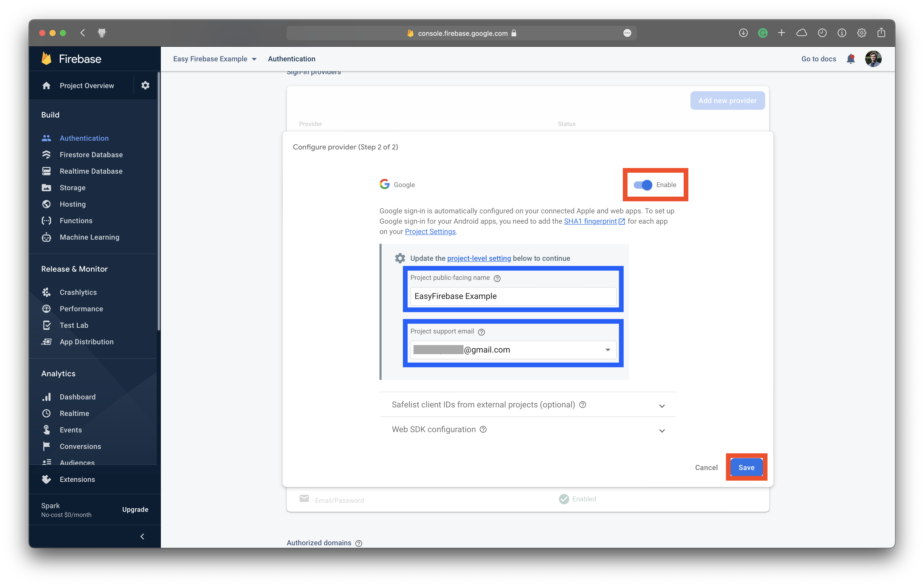Screen dimensions: 924x586
Task: Click help icon beside Project public-facing name
Action: pos(497,278)
